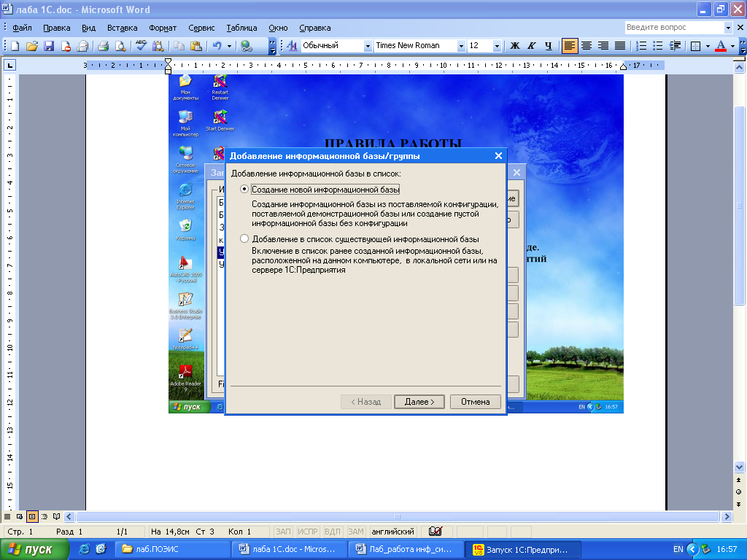Switch to 'Запуск 1С:Предпри...' taskbar window
The width and height of the screenshot is (747, 560).
pos(523,549)
